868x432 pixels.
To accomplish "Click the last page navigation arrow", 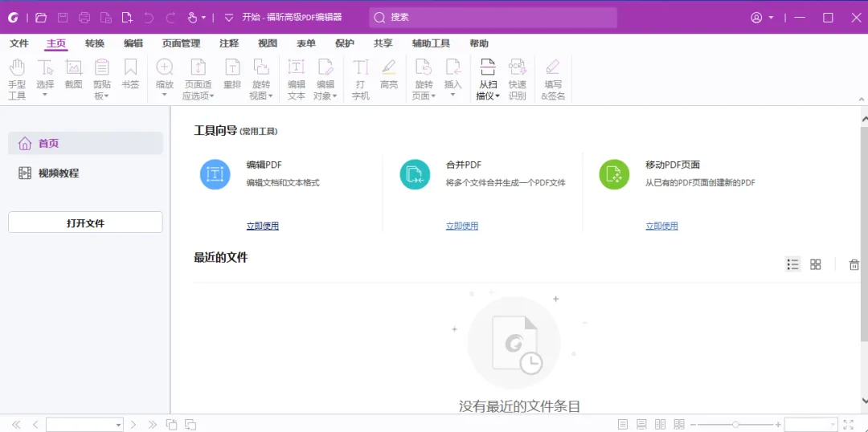I will pyautogui.click(x=153, y=425).
